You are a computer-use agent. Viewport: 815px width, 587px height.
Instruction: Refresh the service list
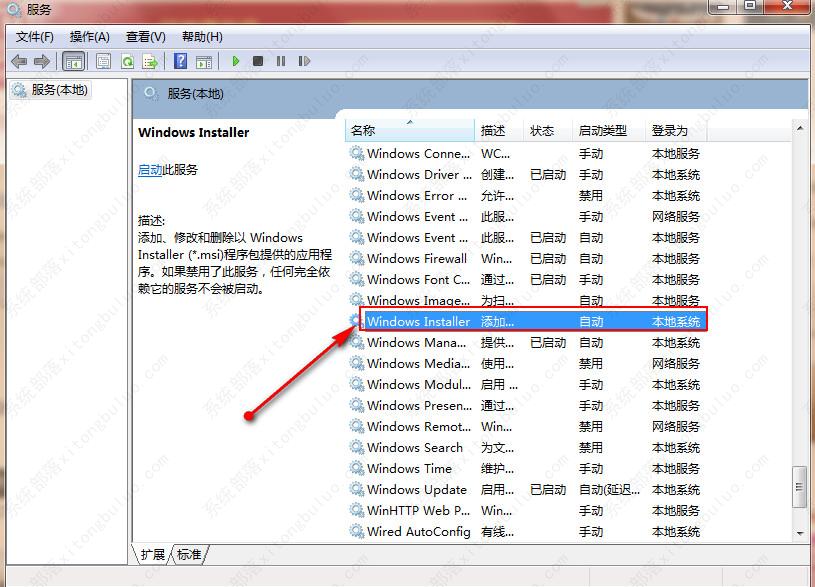[x=127, y=61]
